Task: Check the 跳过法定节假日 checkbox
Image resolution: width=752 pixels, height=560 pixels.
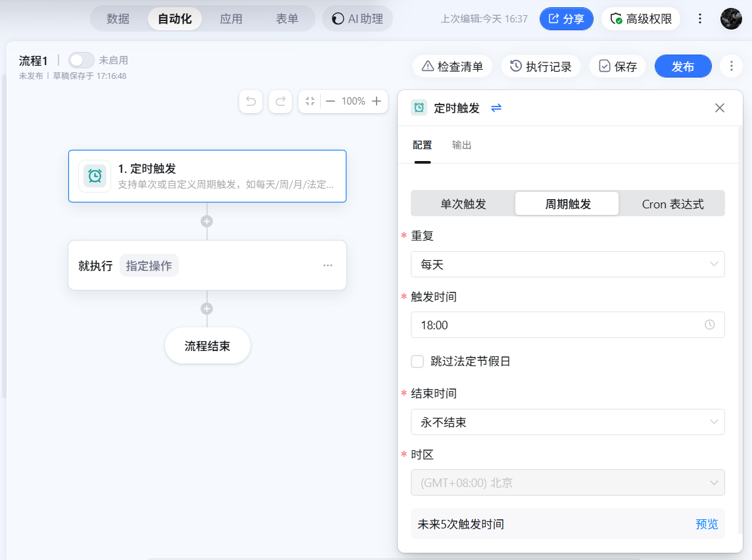Action: (x=417, y=361)
